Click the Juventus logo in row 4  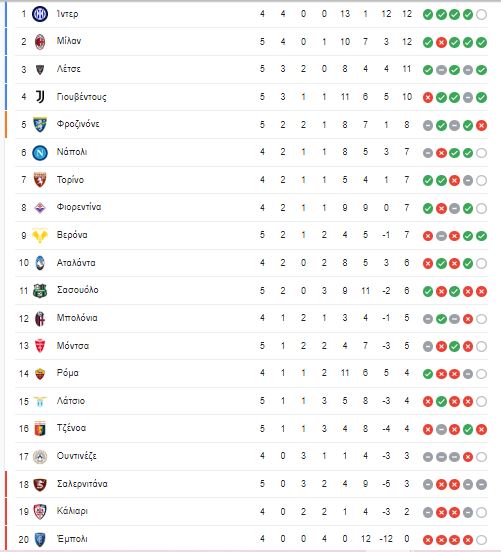tap(40, 97)
